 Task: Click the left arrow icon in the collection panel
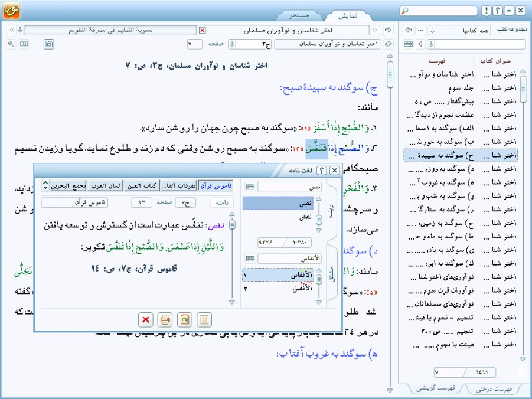408,30
